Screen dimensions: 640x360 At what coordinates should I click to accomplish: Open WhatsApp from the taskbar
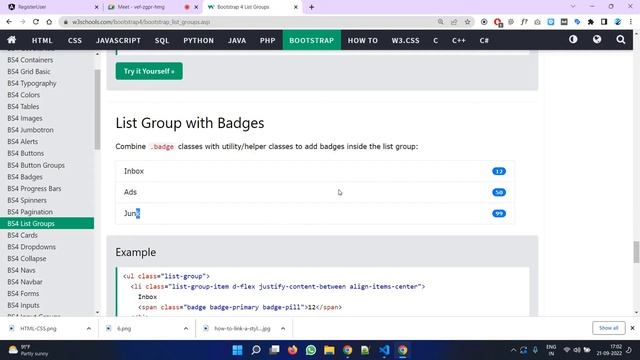click(311, 350)
